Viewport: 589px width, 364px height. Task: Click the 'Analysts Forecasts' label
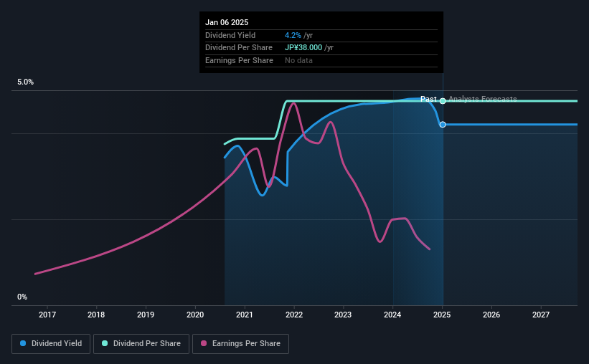click(483, 99)
